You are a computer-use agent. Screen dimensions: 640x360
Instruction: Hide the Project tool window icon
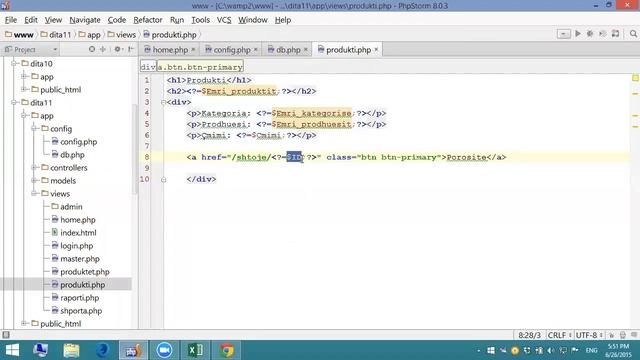pos(131,49)
